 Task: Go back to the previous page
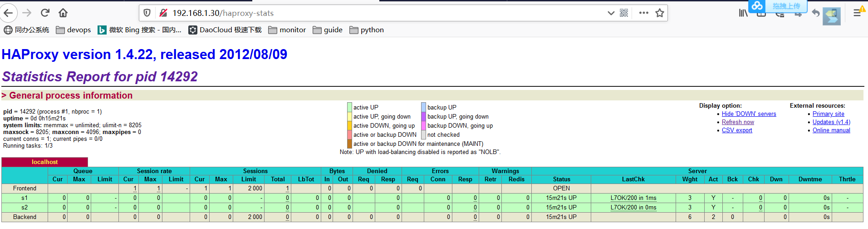(8, 13)
